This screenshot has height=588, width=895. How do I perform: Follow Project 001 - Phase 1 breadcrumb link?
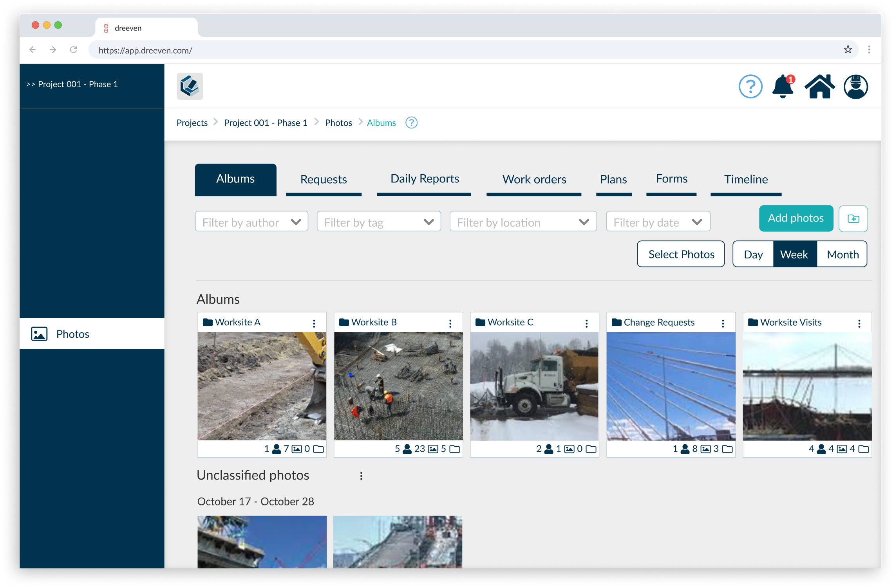266,123
